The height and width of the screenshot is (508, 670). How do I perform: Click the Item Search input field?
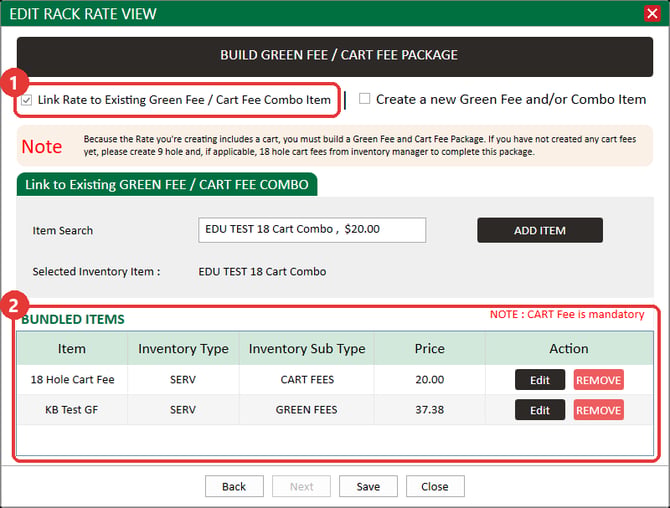pos(312,230)
